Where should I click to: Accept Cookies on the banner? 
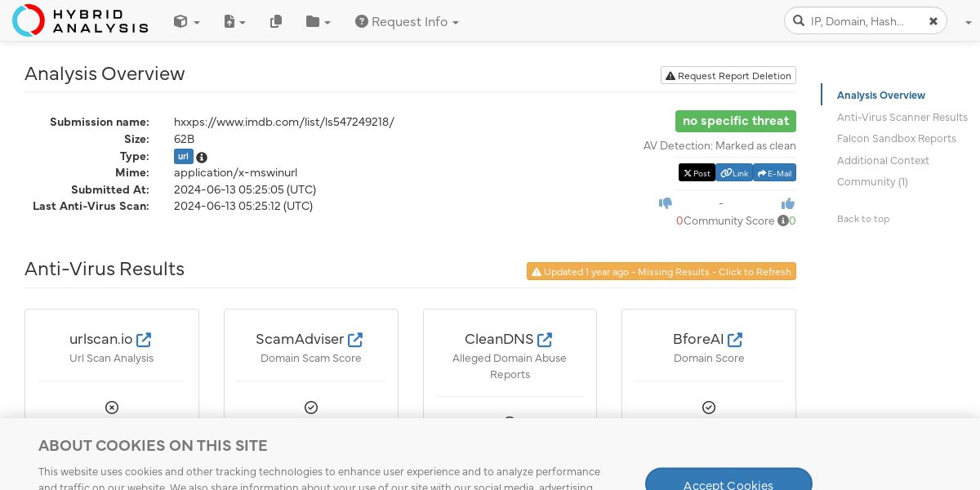(728, 479)
